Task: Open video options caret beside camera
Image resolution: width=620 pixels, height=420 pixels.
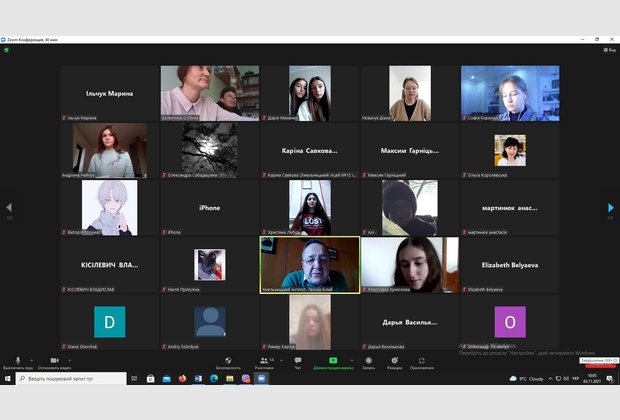Action: click(70, 360)
